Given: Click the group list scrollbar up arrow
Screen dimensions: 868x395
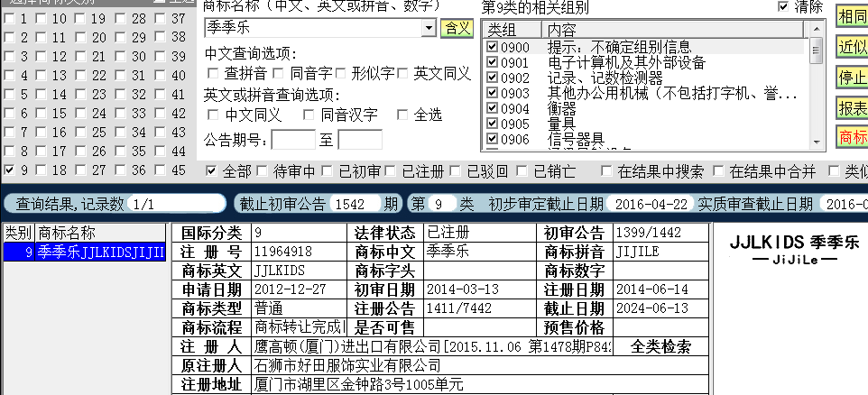Looking at the screenshot, I should pos(816,29).
